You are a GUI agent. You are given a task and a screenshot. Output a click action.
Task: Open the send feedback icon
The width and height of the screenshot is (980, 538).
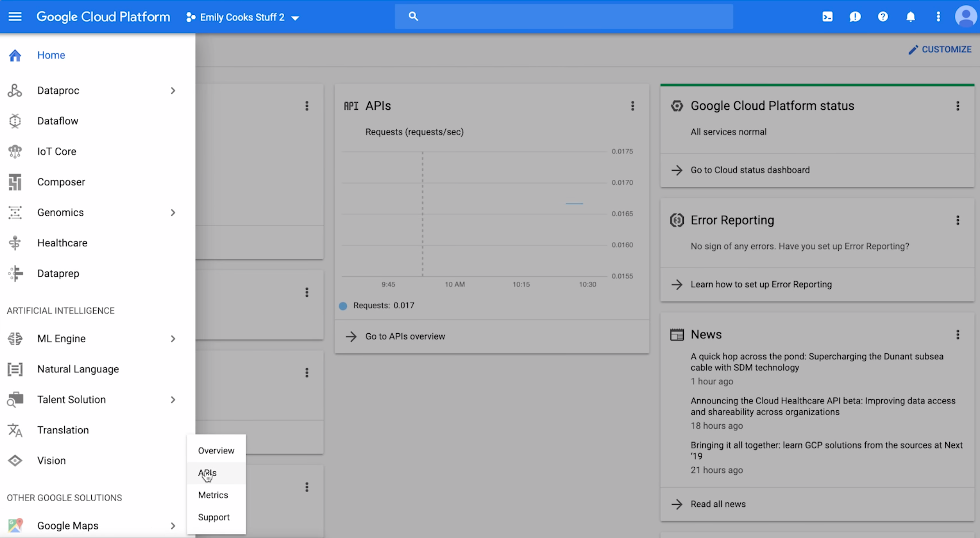coord(855,17)
